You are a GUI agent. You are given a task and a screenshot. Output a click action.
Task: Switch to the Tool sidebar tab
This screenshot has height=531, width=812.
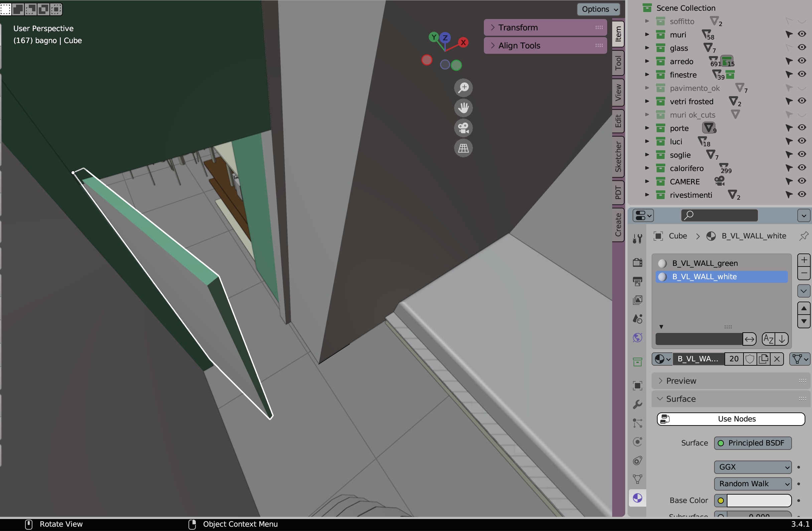coord(618,63)
